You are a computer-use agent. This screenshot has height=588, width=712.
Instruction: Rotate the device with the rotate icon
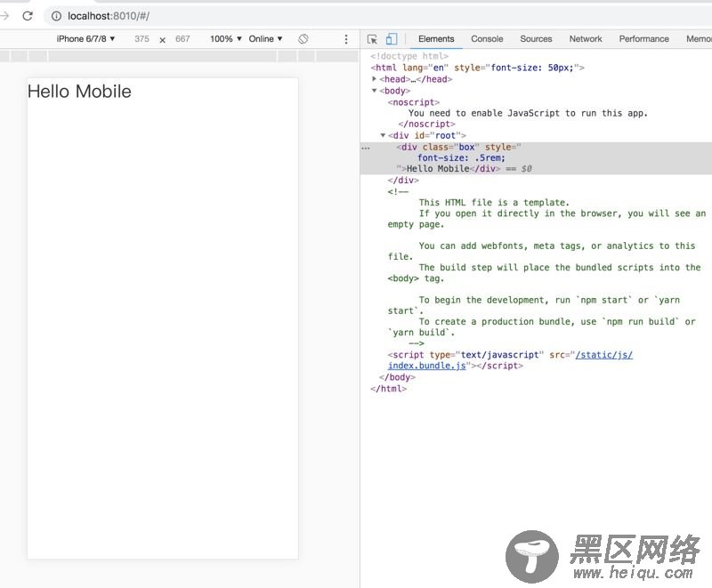pyautogui.click(x=303, y=39)
